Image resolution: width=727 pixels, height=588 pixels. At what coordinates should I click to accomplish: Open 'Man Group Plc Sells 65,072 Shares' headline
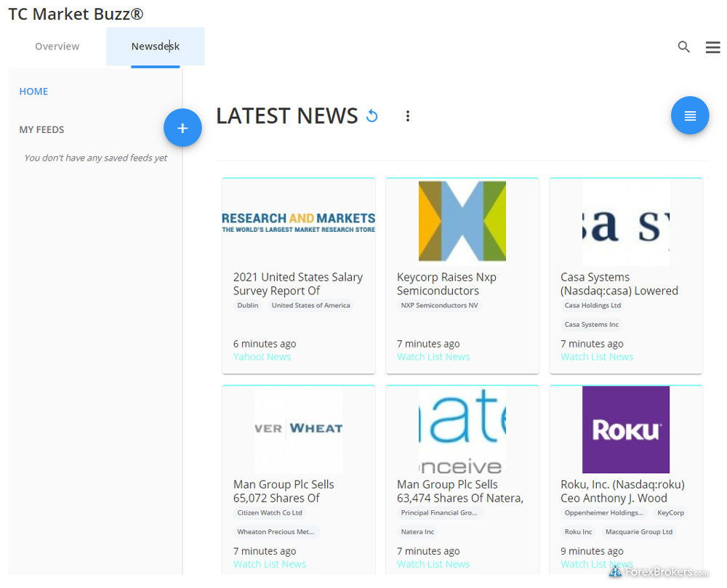(x=284, y=491)
